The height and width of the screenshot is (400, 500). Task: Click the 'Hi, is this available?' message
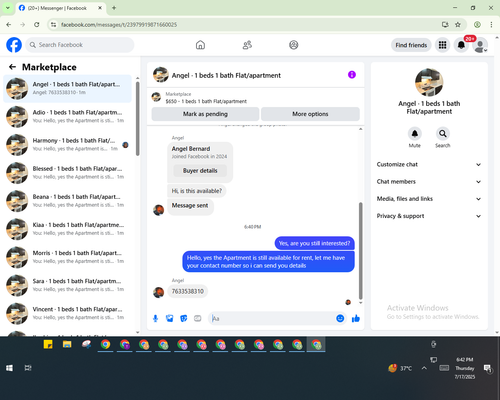click(x=197, y=191)
